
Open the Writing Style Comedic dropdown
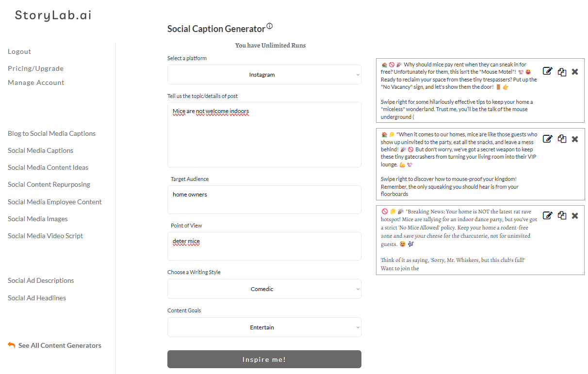tap(264, 289)
